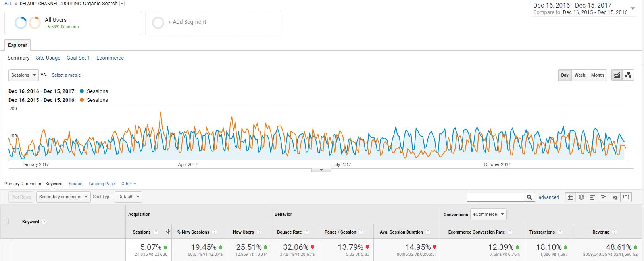Image resolution: width=644 pixels, height=261 pixels.
Task: Switch table to comparison view icon
Action: 604,197
